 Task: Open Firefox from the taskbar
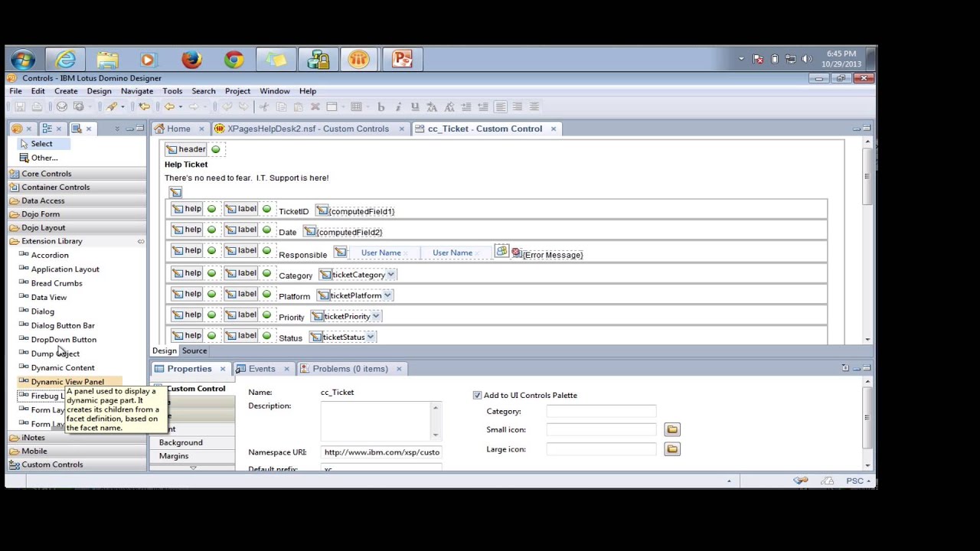(191, 60)
